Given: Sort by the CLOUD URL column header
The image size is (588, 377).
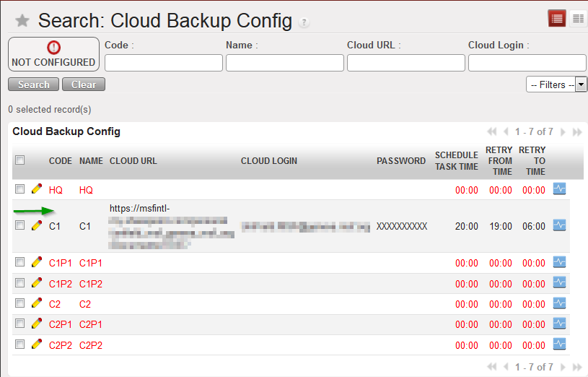Looking at the screenshot, I should (x=133, y=161).
